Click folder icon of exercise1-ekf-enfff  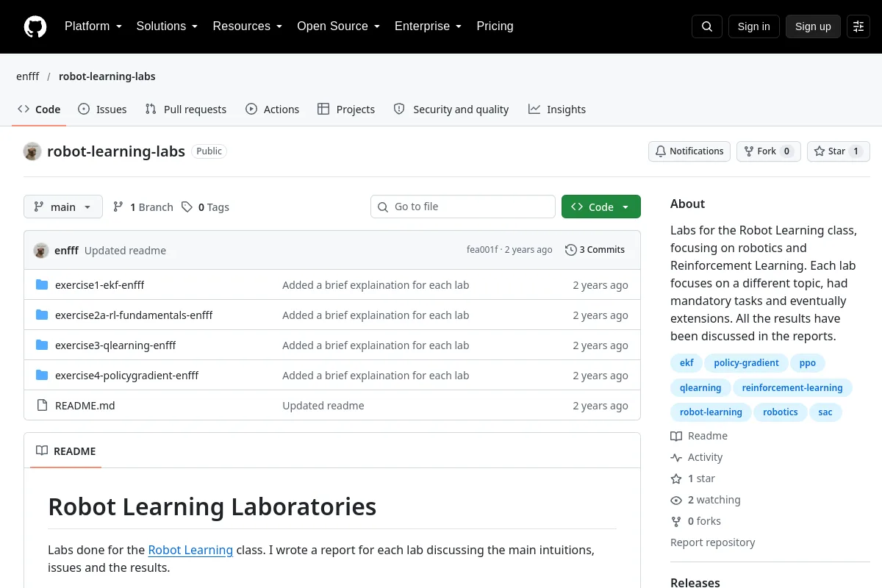click(42, 285)
